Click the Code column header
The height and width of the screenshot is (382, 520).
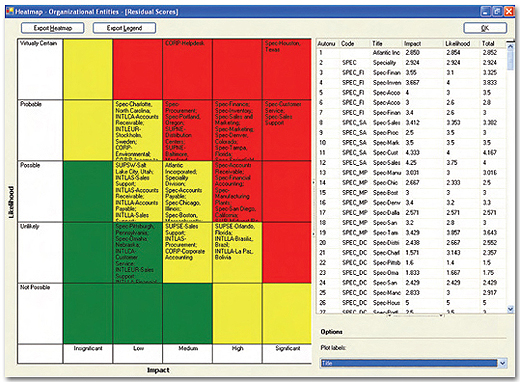point(355,43)
